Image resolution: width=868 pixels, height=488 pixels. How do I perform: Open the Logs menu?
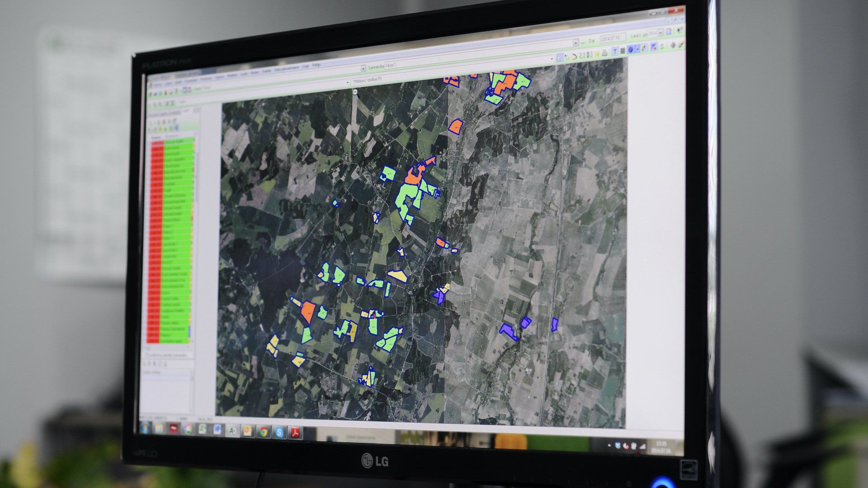[306, 66]
